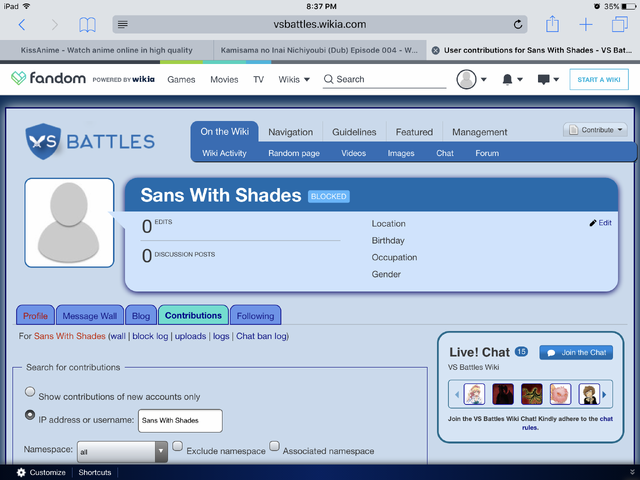This screenshot has width=640, height=480.
Task: Check Associated namespace box
Action: pos(274,446)
